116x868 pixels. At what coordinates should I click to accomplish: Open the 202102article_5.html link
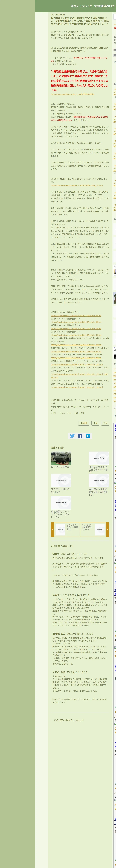point(76,329)
